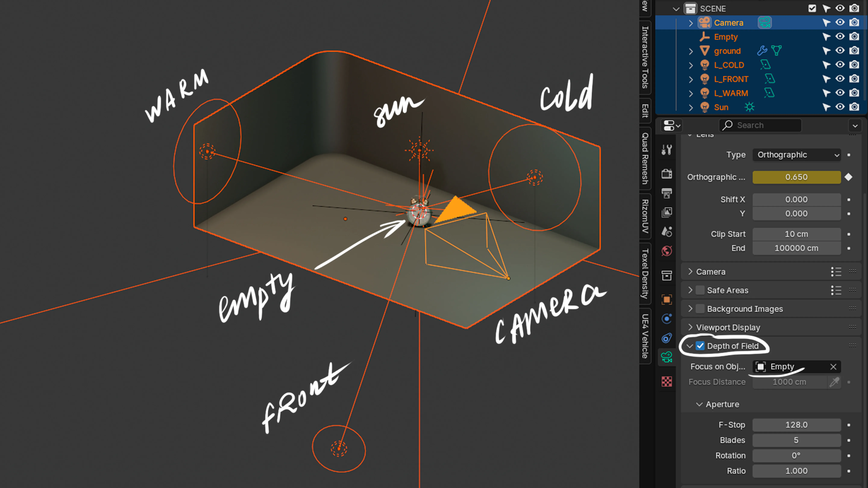
Task: Open the Quad Remesh sidebar tab
Action: coord(645,158)
